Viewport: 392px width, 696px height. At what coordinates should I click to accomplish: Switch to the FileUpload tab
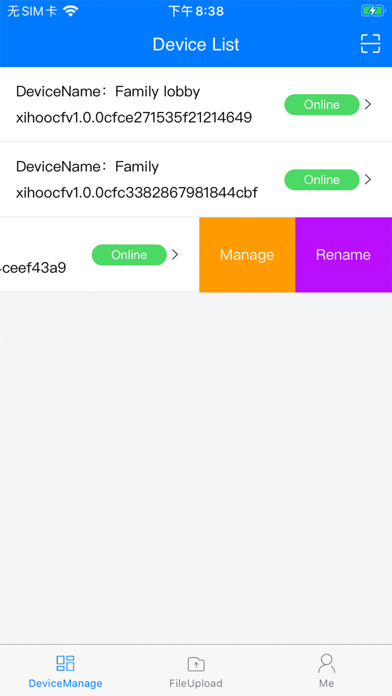point(196,671)
